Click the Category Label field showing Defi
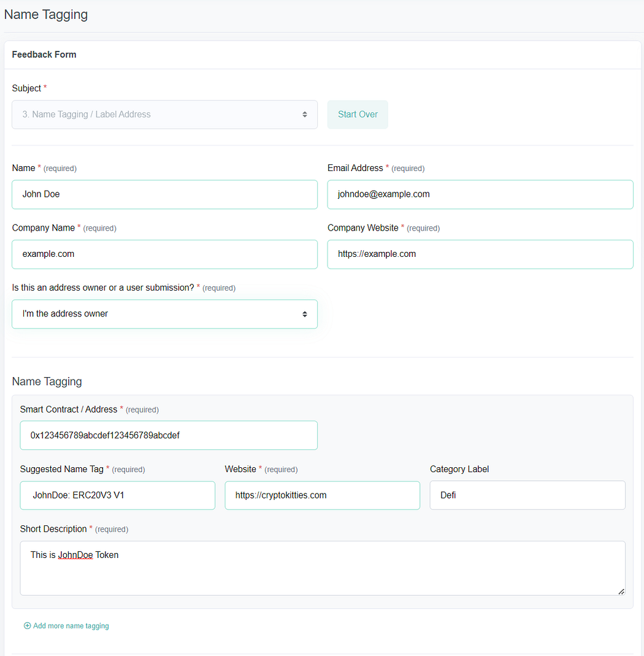The height and width of the screenshot is (656, 644). [527, 495]
